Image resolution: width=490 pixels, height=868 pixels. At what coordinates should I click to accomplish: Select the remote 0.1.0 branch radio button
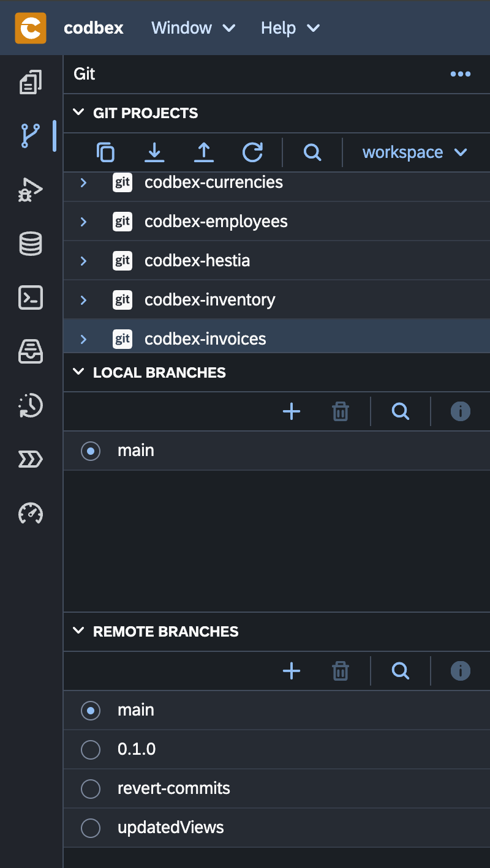pyautogui.click(x=91, y=750)
